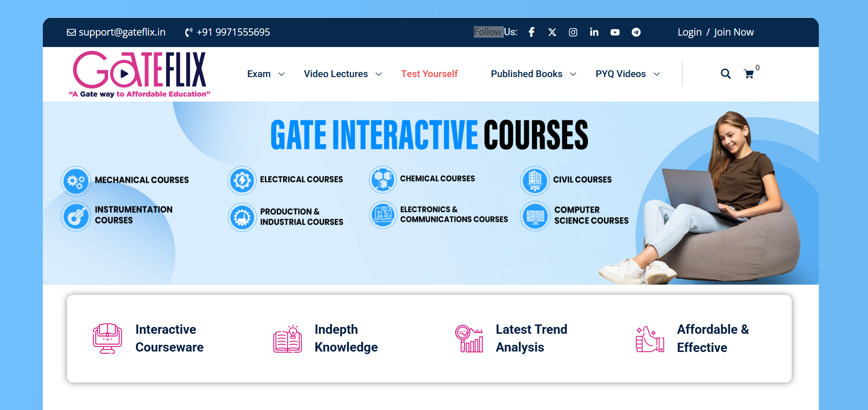Open the YouTube channel icon

click(615, 32)
